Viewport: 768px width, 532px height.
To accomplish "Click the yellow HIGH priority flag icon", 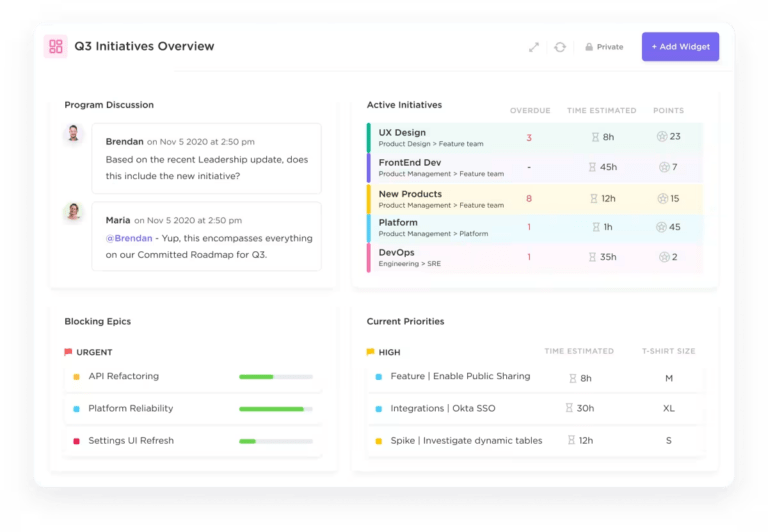I will click(370, 352).
